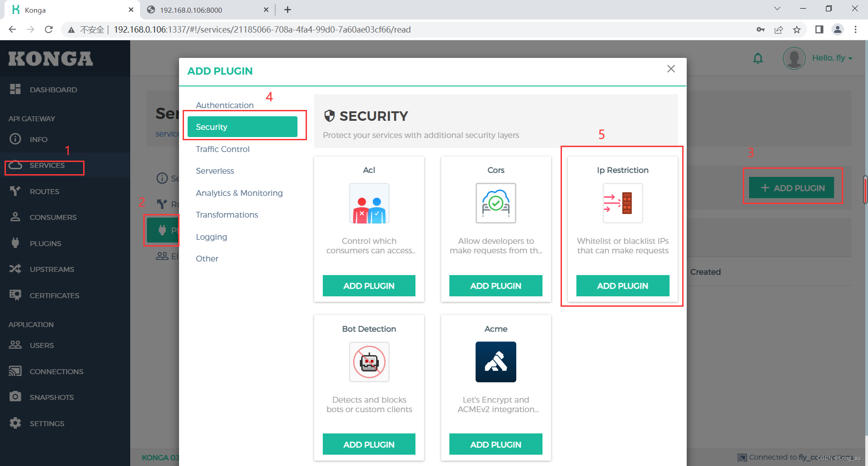868x466 pixels.
Task: Close the Add Plugin dialog
Action: coord(671,68)
